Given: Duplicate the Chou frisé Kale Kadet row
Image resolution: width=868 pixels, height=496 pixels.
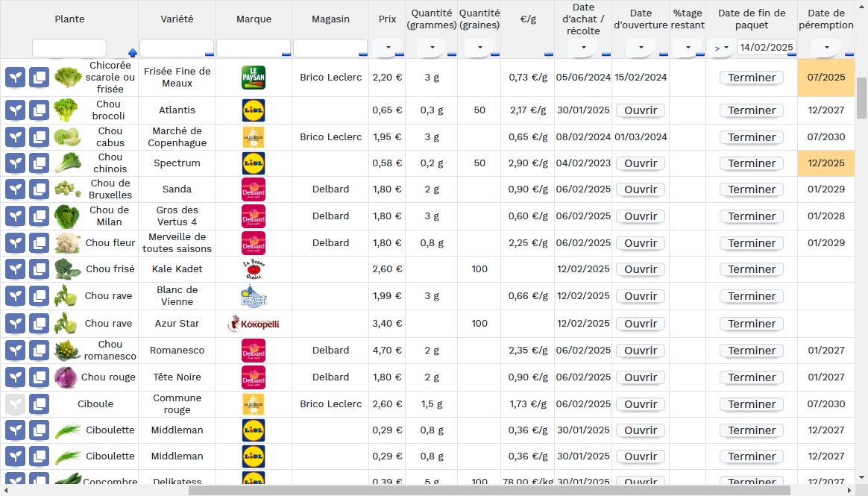Looking at the screenshot, I should click(39, 269).
